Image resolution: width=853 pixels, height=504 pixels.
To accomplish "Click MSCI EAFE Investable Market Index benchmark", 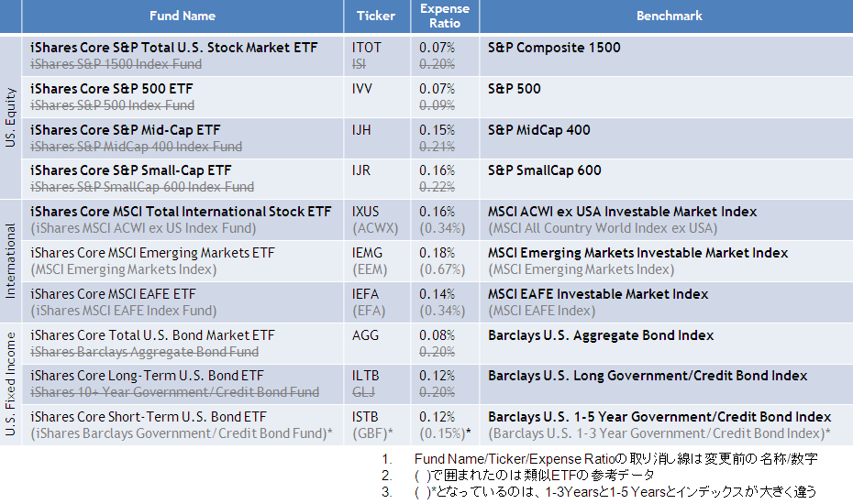I will pyautogui.click(x=598, y=294).
